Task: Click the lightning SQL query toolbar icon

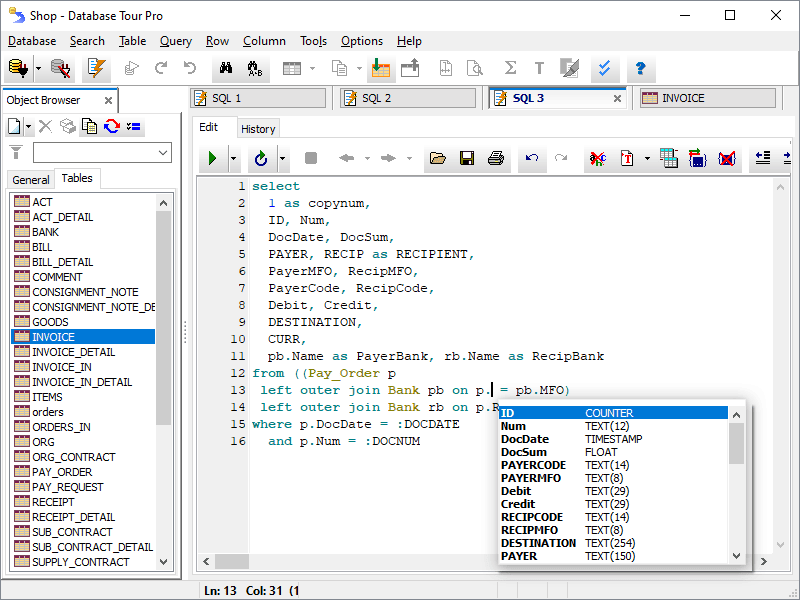Action: coord(96,69)
